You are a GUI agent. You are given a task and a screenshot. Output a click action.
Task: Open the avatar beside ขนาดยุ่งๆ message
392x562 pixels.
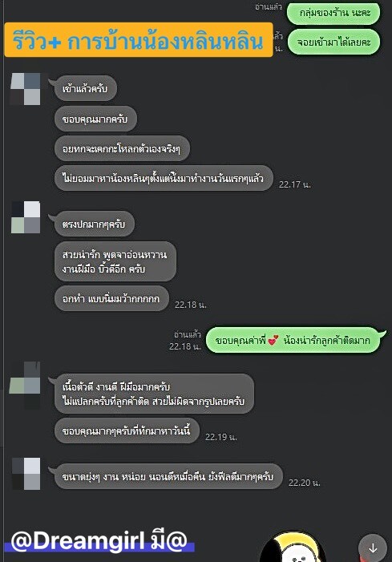pos(26,474)
